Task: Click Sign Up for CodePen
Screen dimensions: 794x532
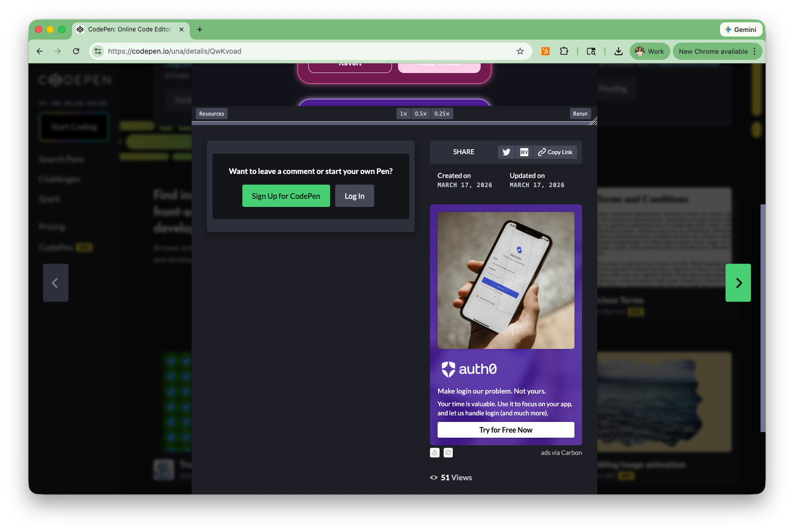Action: [286, 196]
